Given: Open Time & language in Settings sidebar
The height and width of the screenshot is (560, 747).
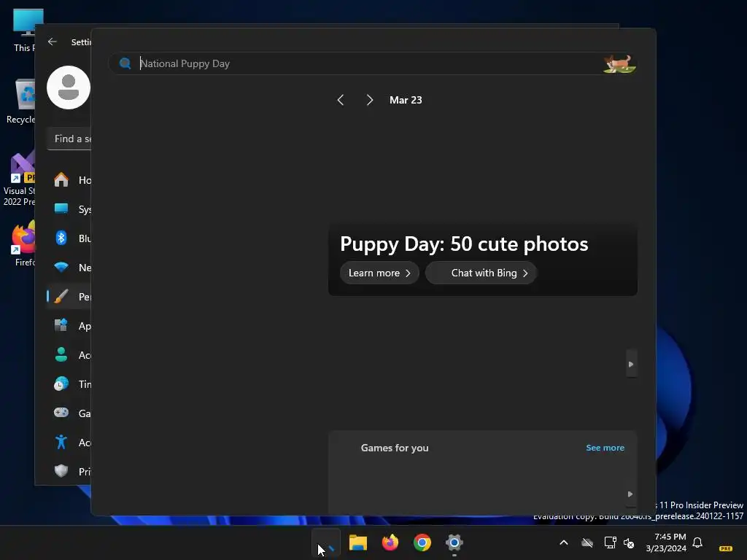Looking at the screenshot, I should [x=69, y=384].
